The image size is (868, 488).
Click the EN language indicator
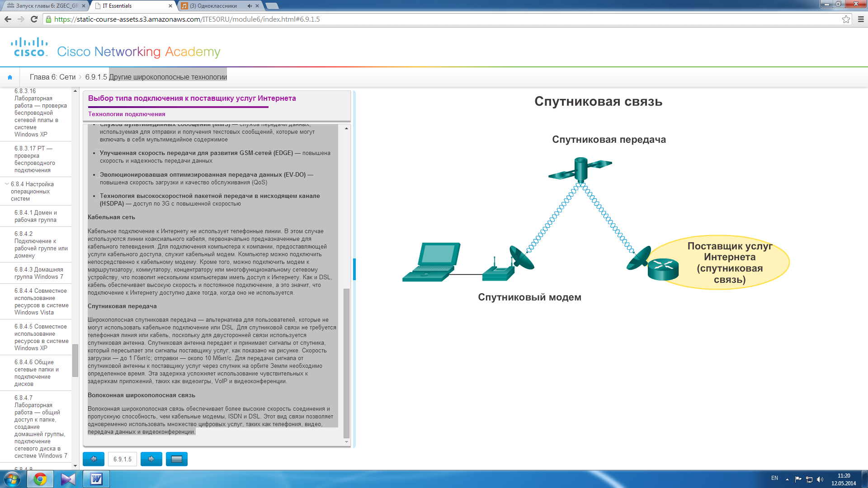(x=774, y=478)
